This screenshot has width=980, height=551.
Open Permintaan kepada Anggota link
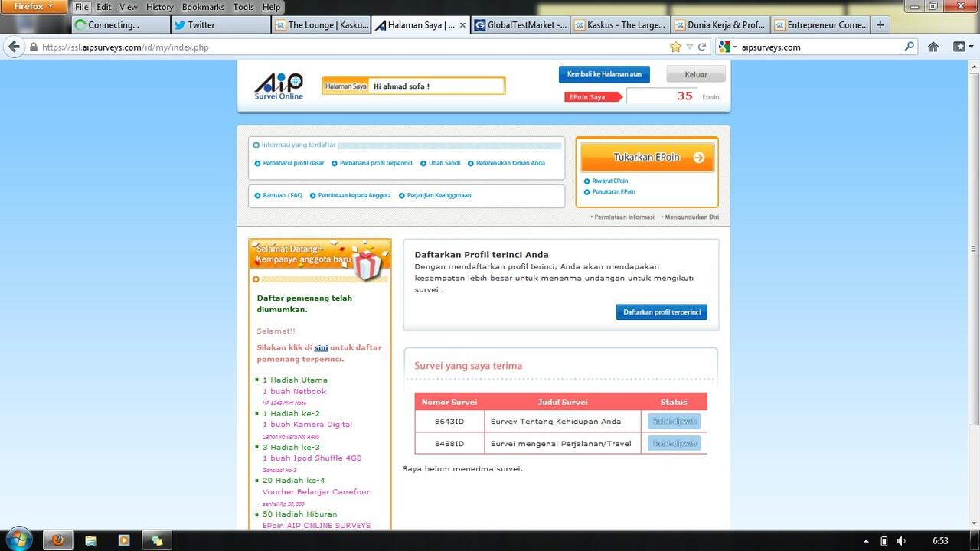pos(354,195)
